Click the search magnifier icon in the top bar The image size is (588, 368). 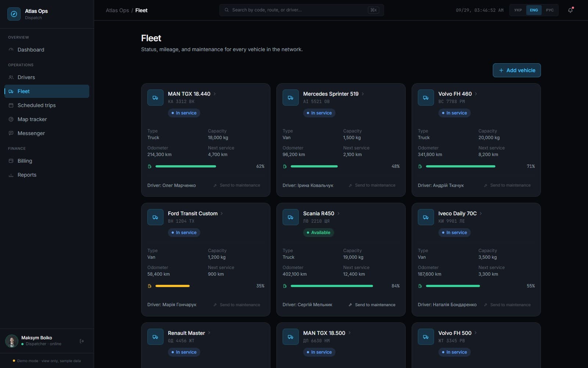coord(227,10)
